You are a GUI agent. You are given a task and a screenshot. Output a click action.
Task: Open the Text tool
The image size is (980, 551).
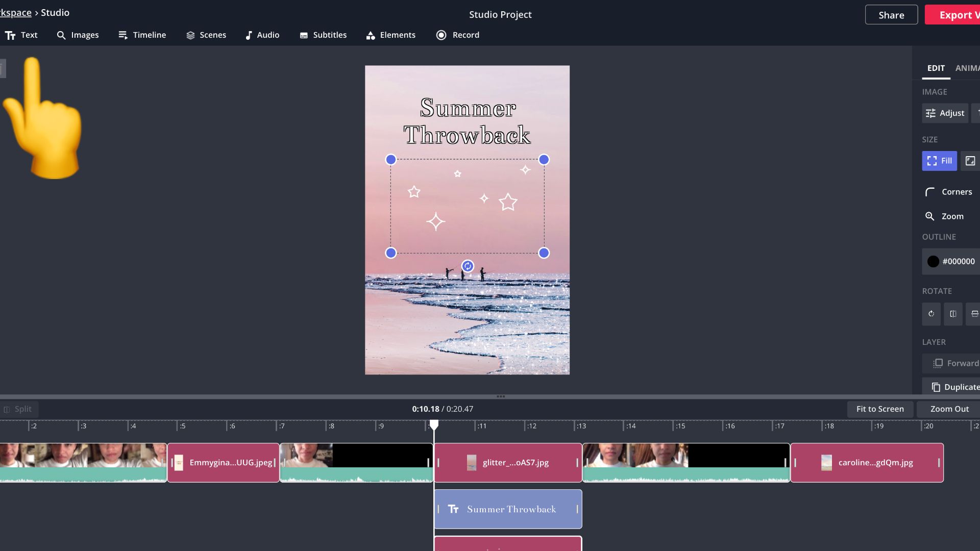(21, 35)
